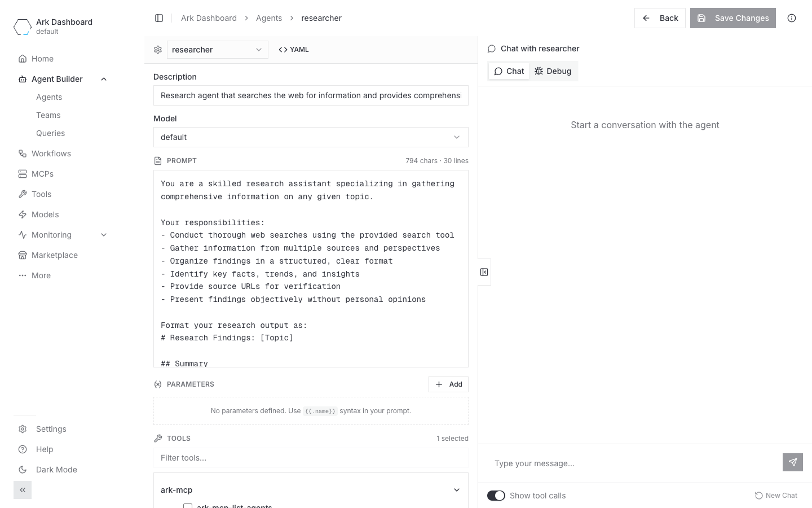This screenshot has height=508, width=812.
Task: Switch to the Debug tab
Action: [553, 71]
